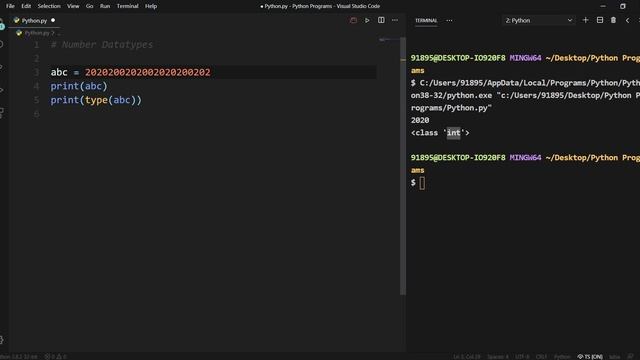Create a new terminal with the plus icon
Viewport: 640px width, 360px height.
click(585, 20)
